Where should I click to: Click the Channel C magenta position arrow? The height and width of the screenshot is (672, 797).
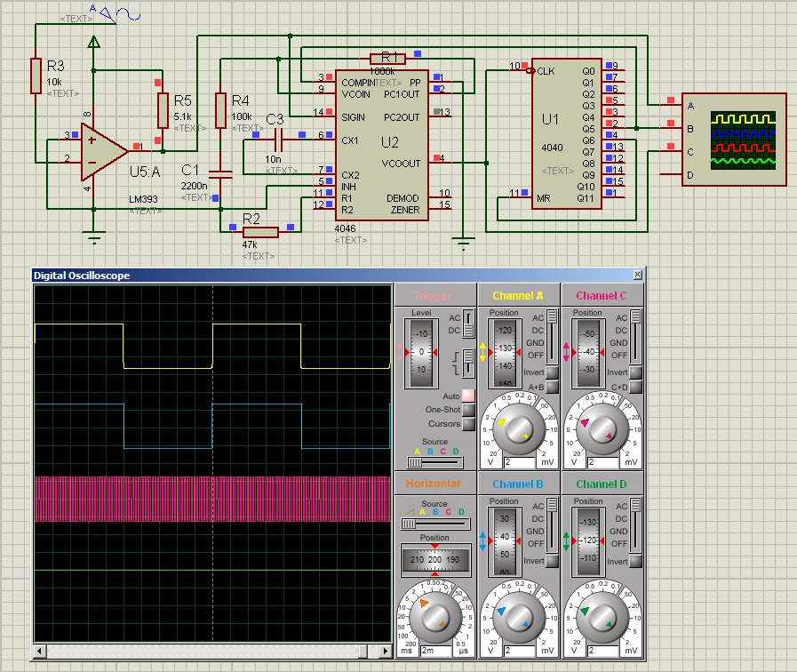566,352
